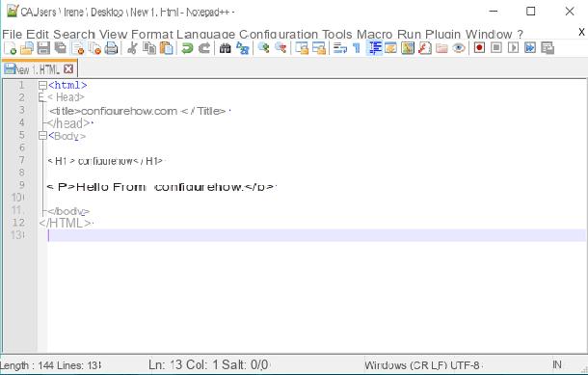Open the Document Map icon
The height and width of the screenshot is (375, 588).
[408, 48]
